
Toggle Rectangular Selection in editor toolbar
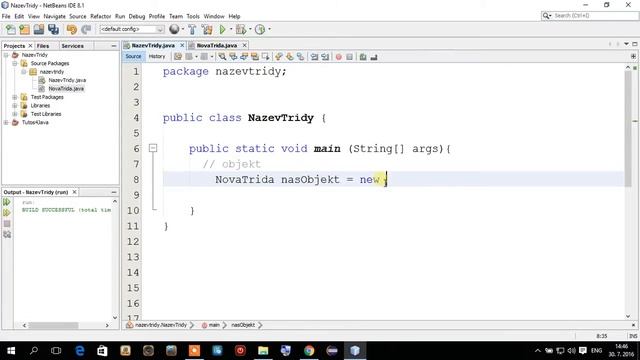click(x=266, y=57)
